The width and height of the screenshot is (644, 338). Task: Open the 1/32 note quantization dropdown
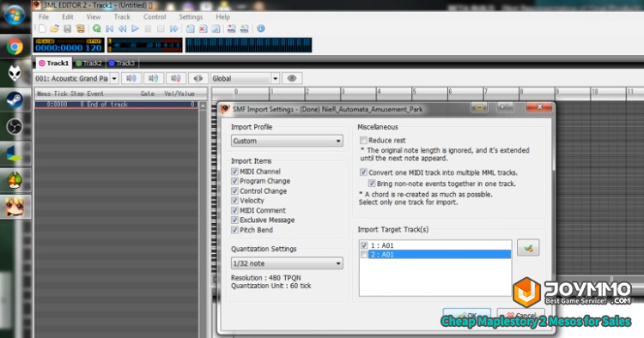(x=287, y=263)
